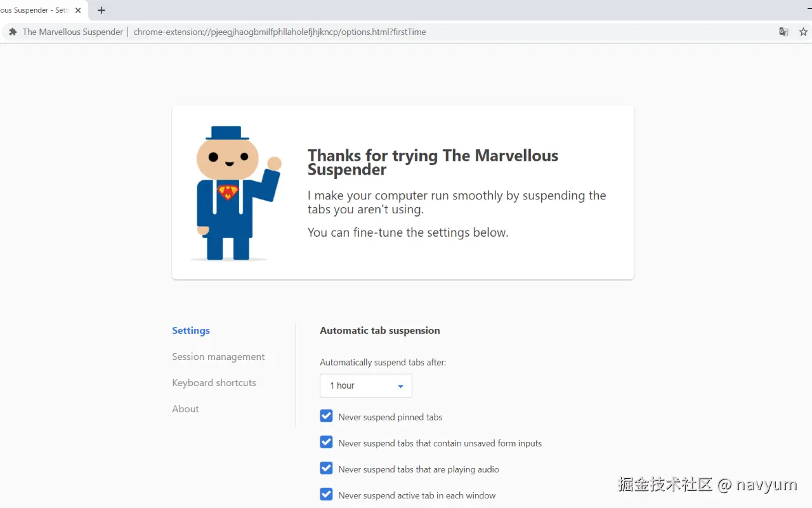Bookmark this page with the star icon

(x=803, y=32)
